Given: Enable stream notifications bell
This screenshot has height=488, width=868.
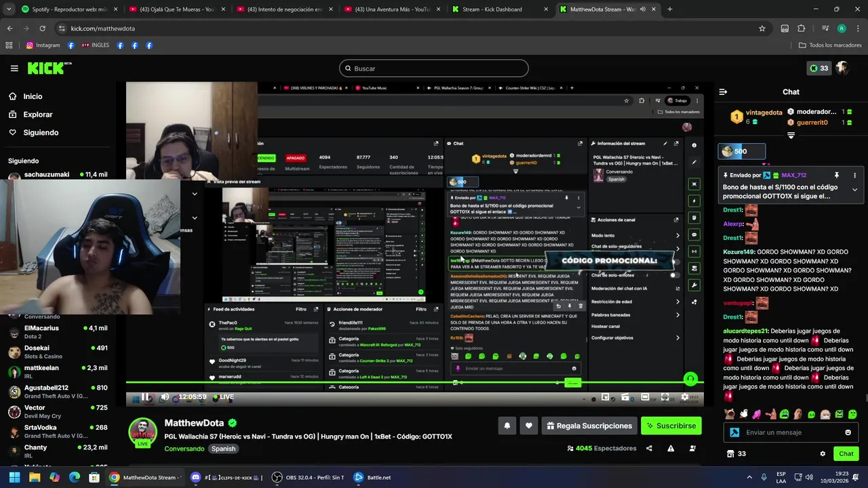Looking at the screenshot, I should point(507,426).
